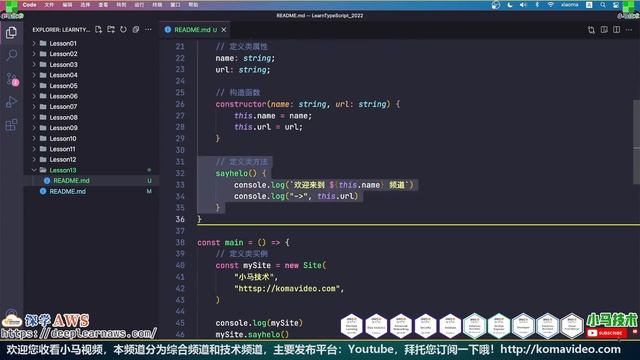
Task: Collapse the Lesson13 folder
Action: (x=34, y=170)
